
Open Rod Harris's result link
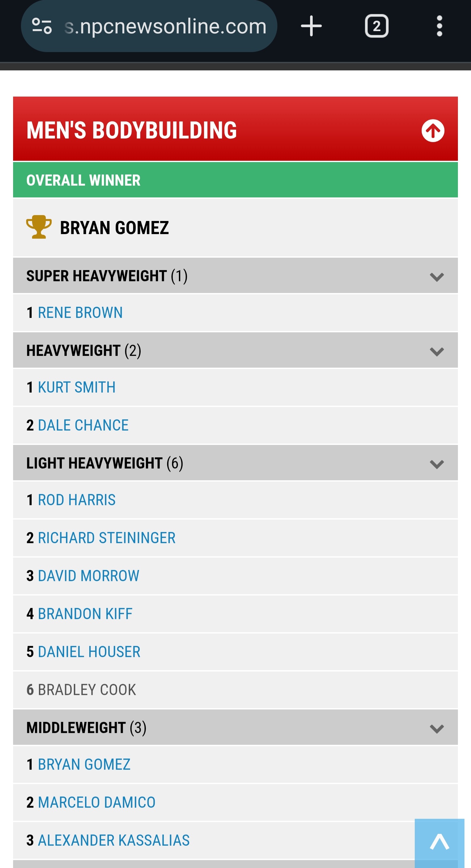(x=77, y=500)
